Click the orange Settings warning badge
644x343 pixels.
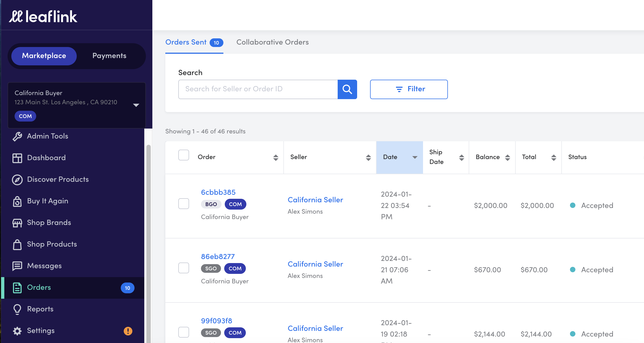click(128, 331)
